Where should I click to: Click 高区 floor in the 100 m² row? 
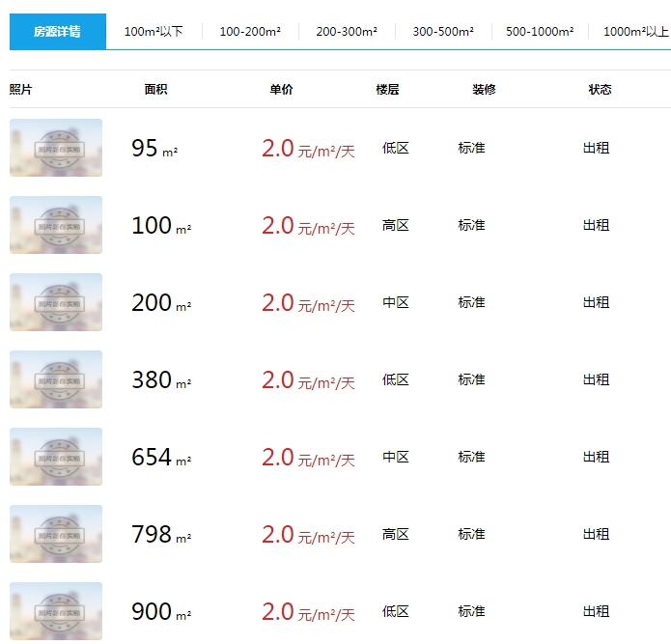click(x=396, y=225)
